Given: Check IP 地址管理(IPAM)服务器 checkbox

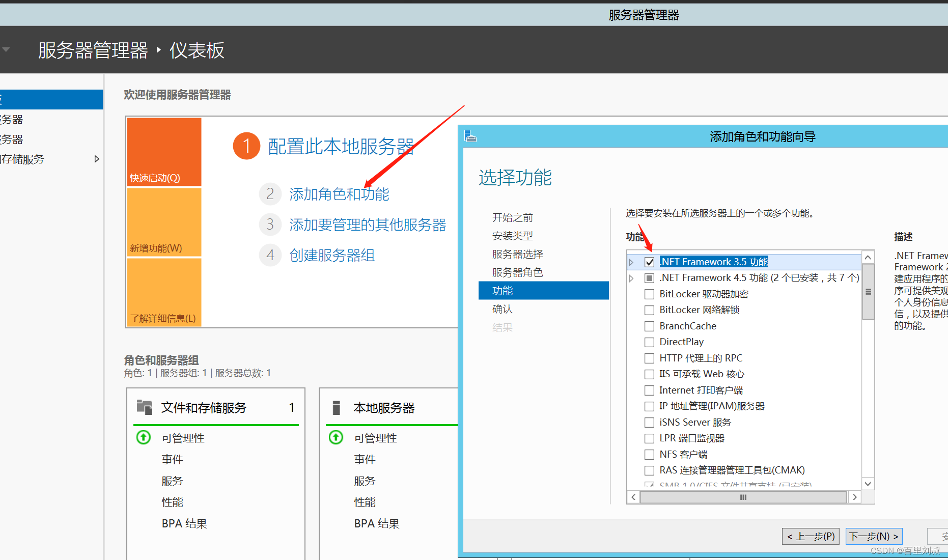Looking at the screenshot, I should 649,406.
